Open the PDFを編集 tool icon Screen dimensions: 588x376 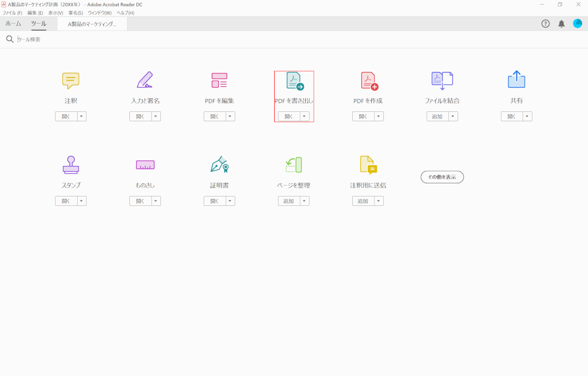[x=219, y=80]
